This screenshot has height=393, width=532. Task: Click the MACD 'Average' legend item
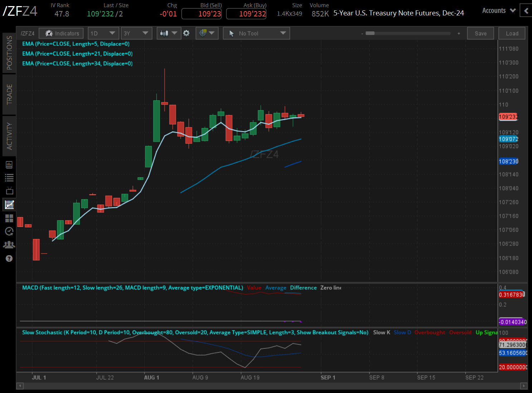(276, 288)
